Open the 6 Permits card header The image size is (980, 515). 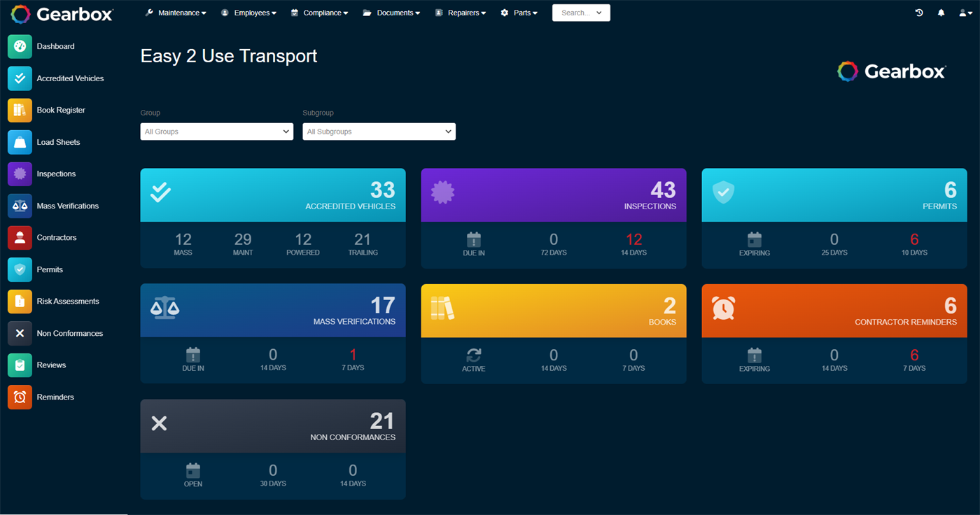tap(834, 195)
